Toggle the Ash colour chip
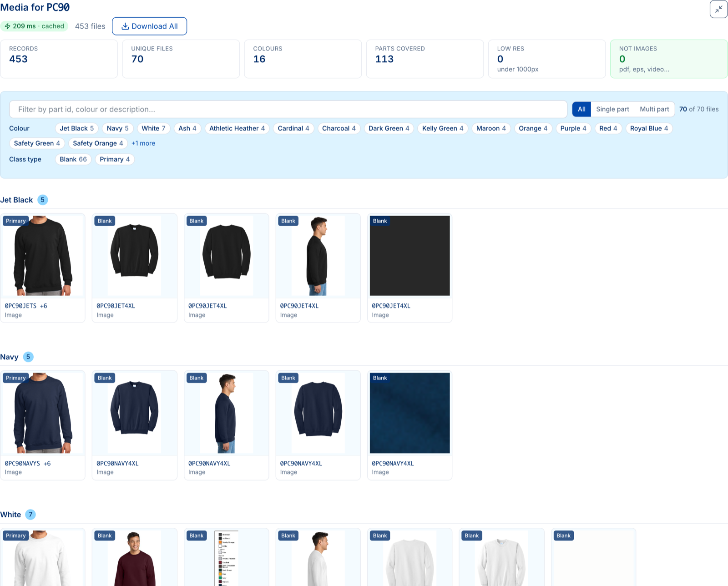This screenshot has width=728, height=586. click(187, 128)
